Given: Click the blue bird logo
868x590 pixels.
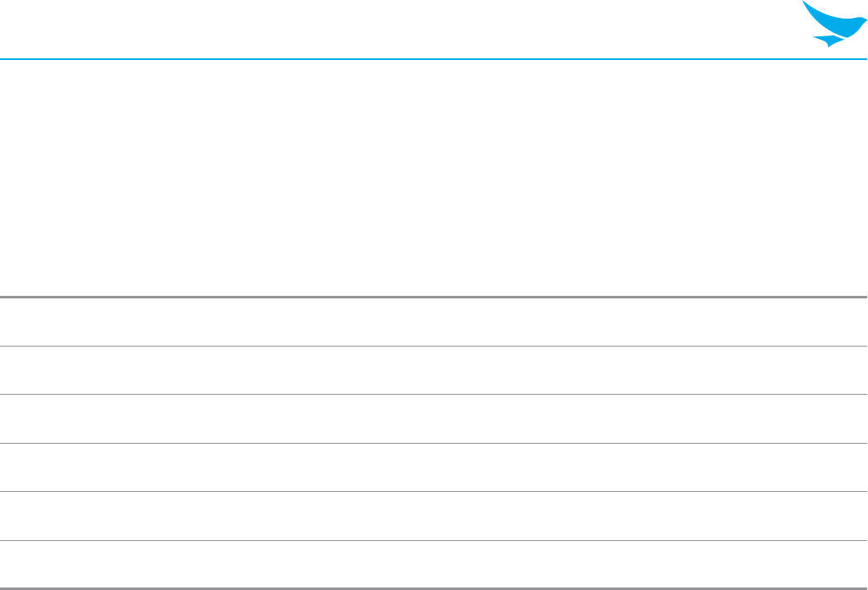Looking at the screenshot, I should click(x=834, y=24).
